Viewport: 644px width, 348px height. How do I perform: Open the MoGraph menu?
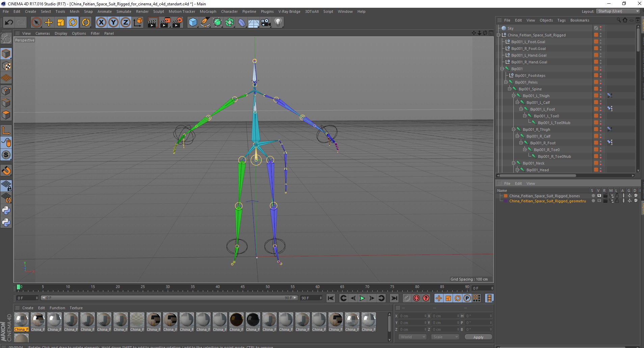pos(208,11)
